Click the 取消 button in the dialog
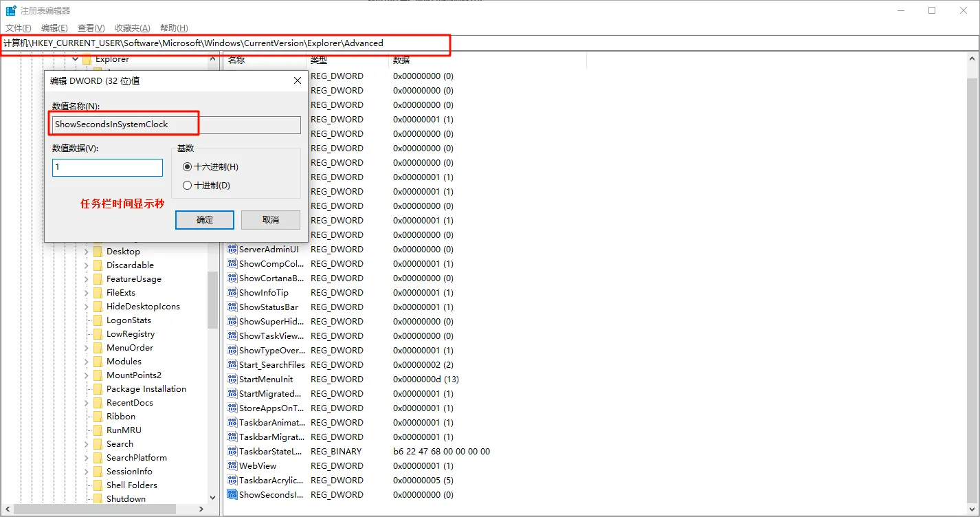The height and width of the screenshot is (517, 980). tap(271, 220)
